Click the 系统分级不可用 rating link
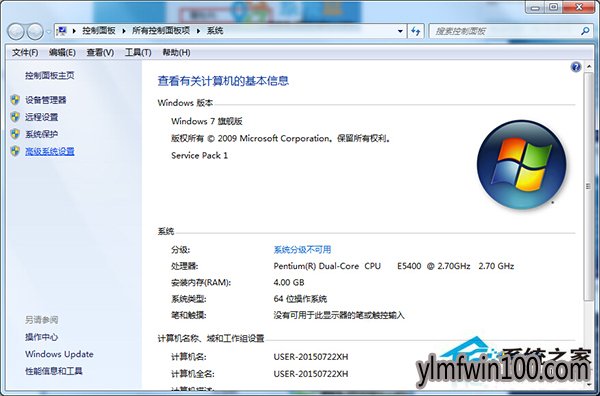The width and height of the screenshot is (600, 396). tap(302, 249)
